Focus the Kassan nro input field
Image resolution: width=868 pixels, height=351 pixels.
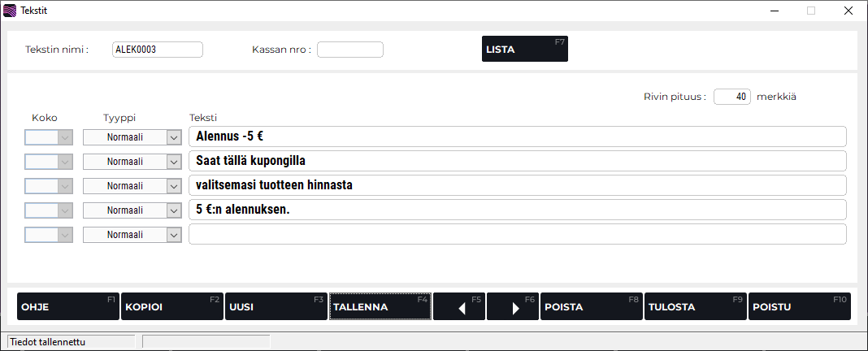[x=349, y=50]
